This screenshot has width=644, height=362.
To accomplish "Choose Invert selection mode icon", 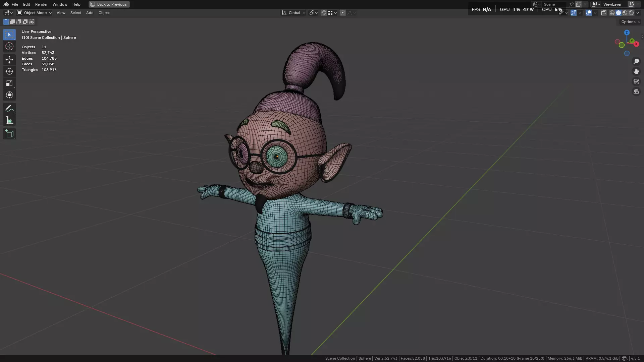I will [x=25, y=22].
